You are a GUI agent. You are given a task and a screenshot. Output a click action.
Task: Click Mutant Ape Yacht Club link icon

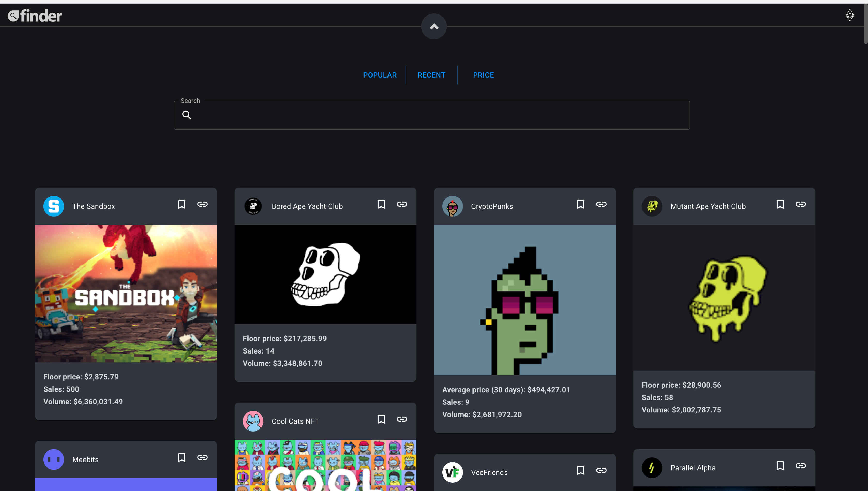click(x=801, y=204)
